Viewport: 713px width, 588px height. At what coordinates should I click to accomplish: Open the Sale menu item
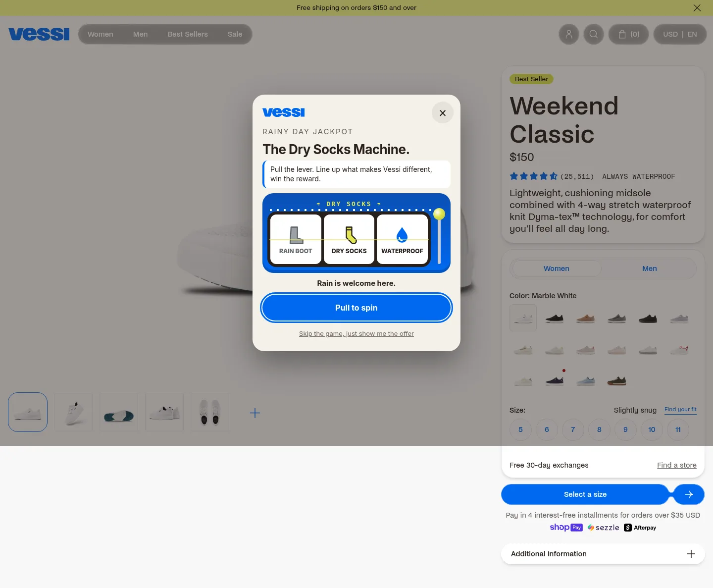(235, 34)
